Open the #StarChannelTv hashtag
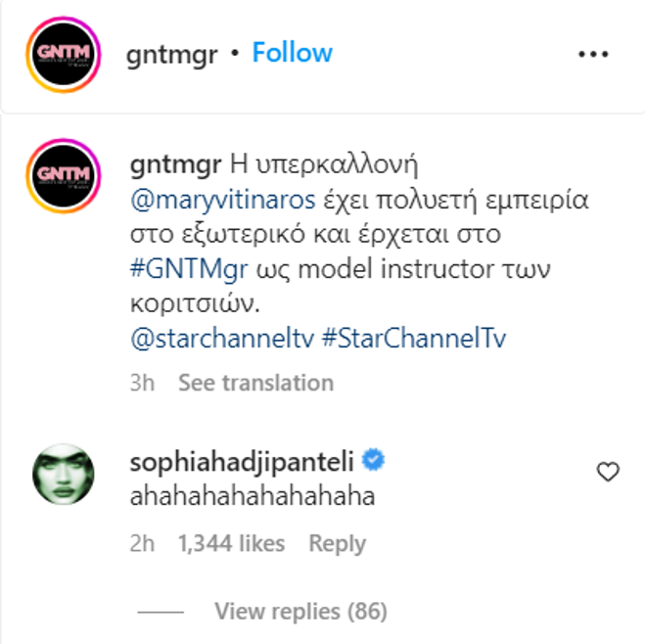This screenshot has width=646, height=644. point(413,339)
